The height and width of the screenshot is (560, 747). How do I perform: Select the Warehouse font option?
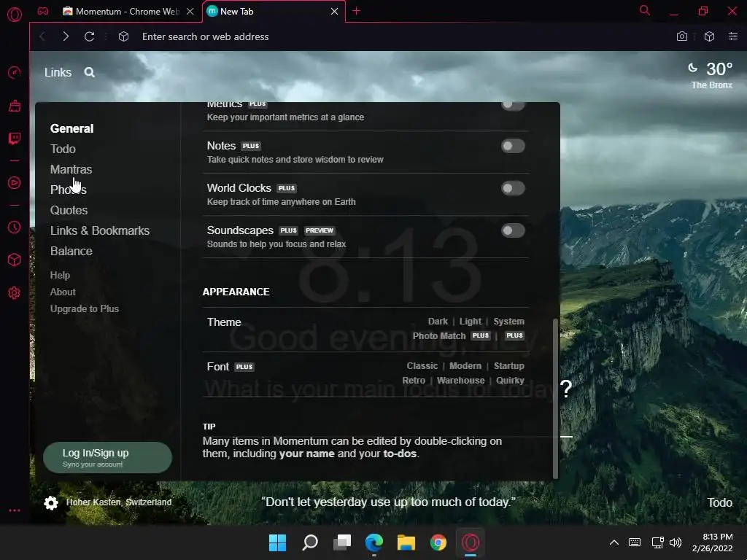click(x=461, y=381)
